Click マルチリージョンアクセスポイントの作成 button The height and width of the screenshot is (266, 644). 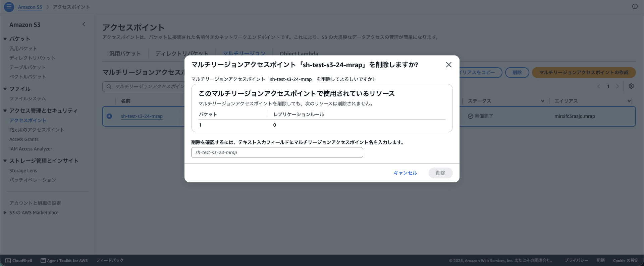click(x=584, y=73)
